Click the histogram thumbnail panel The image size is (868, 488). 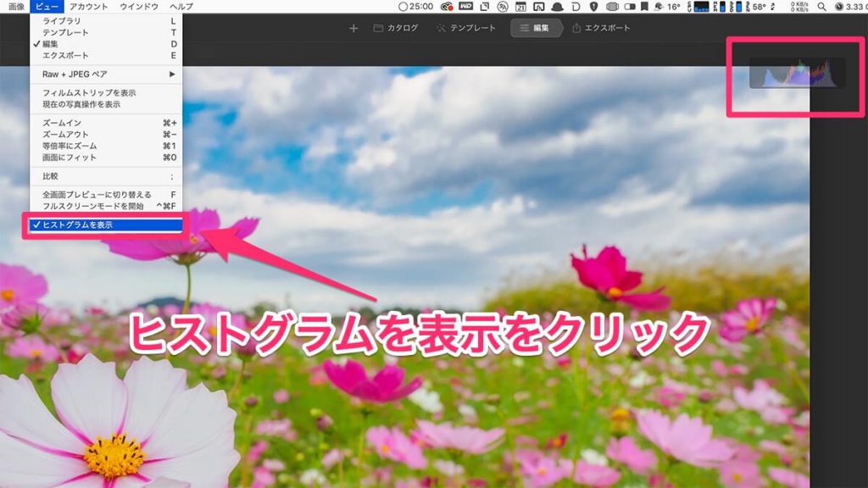click(x=797, y=73)
